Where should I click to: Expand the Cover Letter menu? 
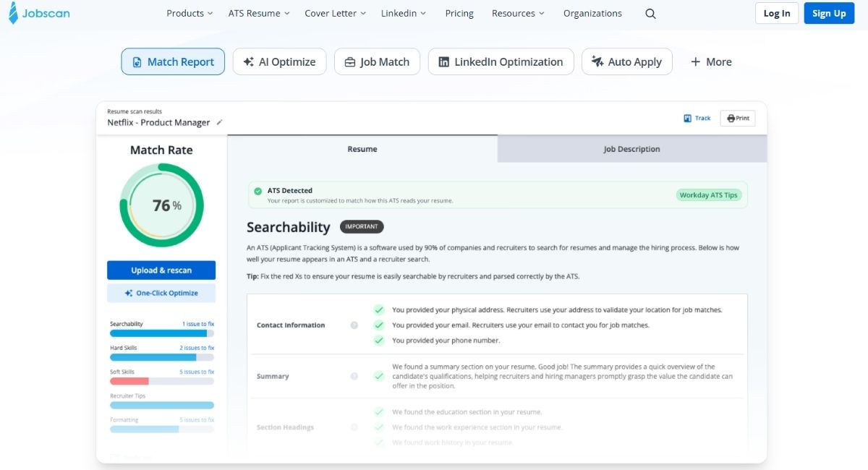(336, 13)
